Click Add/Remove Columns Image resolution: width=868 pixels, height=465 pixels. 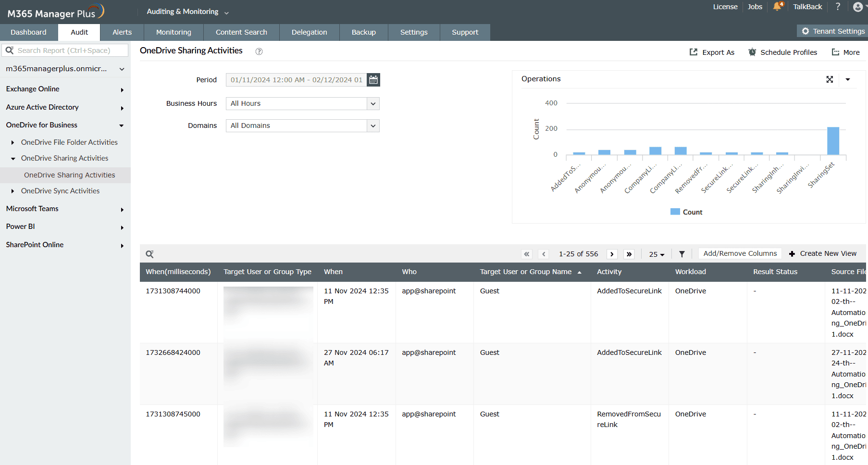coord(740,253)
